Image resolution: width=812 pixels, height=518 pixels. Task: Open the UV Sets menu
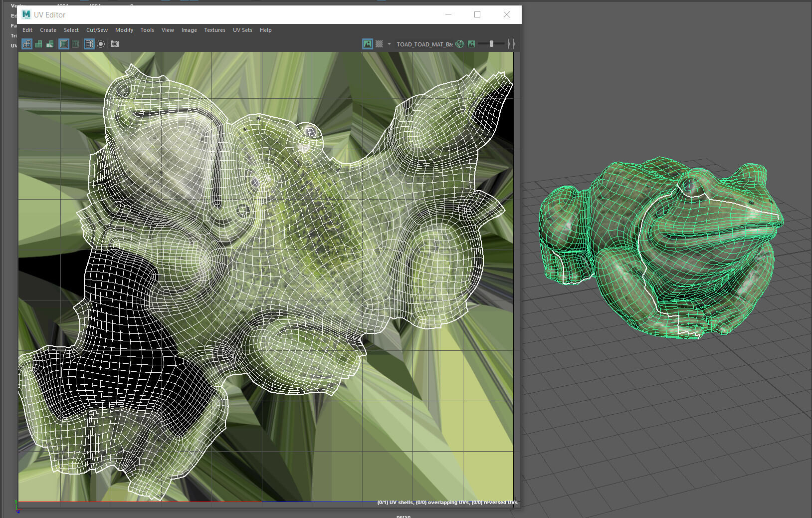242,30
